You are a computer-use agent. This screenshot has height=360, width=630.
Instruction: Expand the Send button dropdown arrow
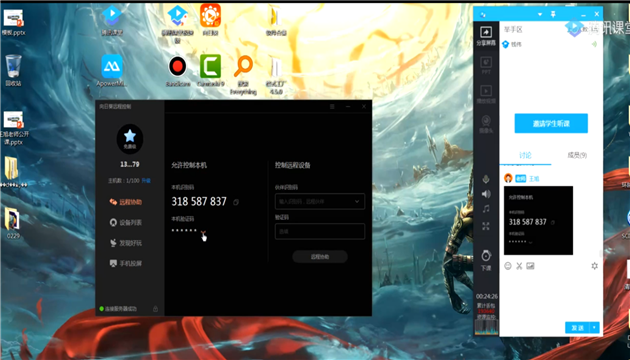tap(594, 328)
